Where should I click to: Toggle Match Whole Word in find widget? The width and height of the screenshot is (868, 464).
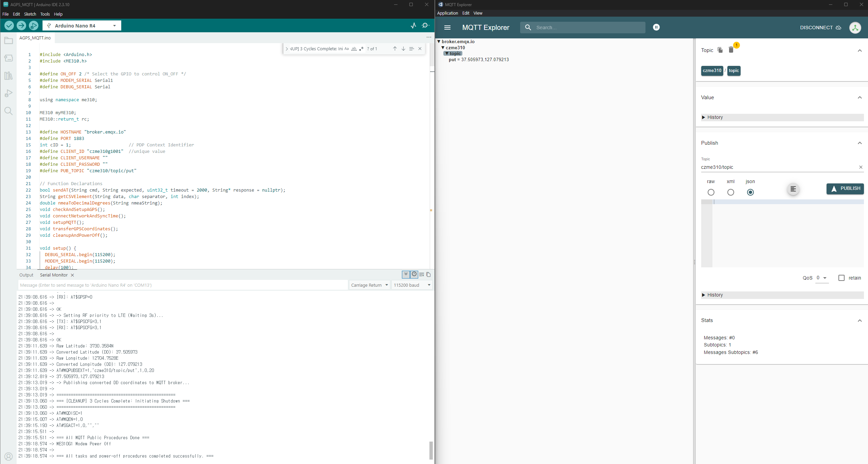(354, 49)
